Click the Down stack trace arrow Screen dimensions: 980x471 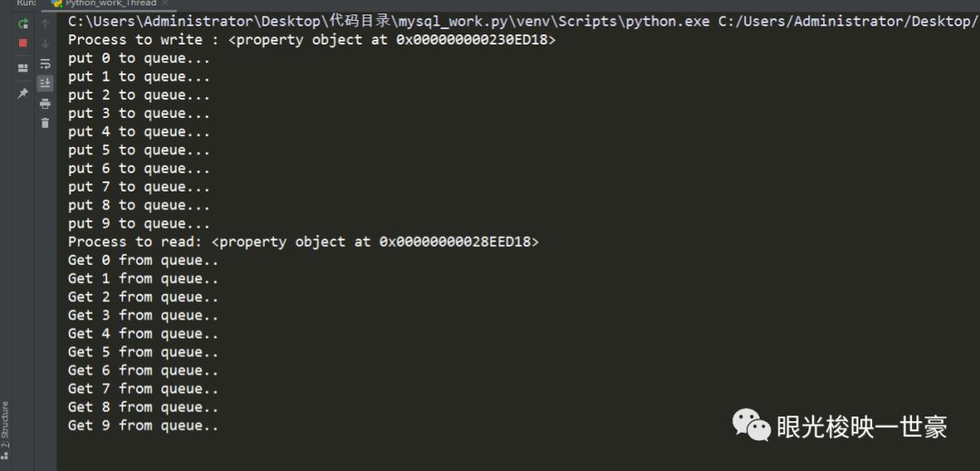pyautogui.click(x=44, y=44)
